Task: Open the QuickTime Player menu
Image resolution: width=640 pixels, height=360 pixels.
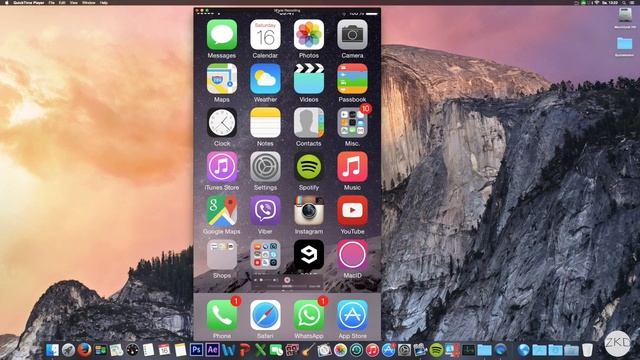Action: [29, 2]
